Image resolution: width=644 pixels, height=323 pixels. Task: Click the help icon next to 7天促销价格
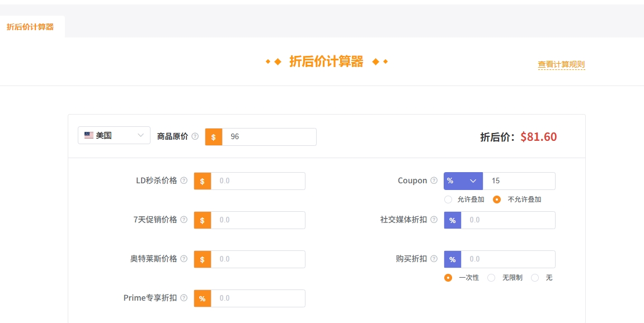184,220
